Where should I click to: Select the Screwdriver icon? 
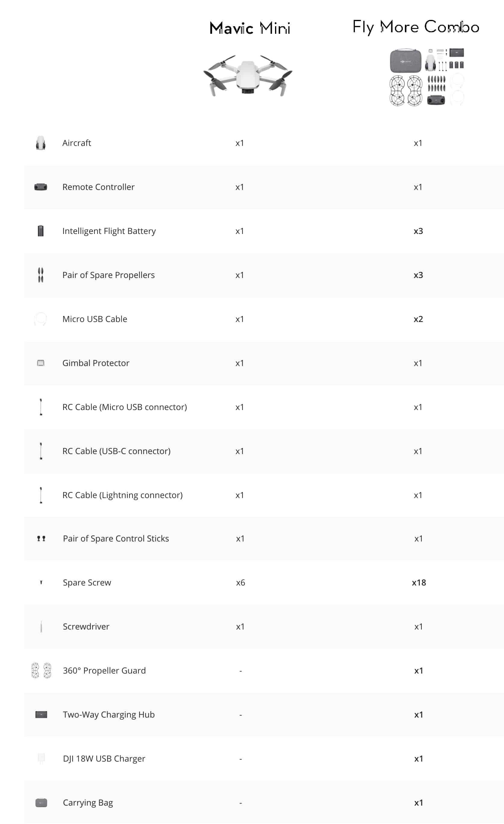pyautogui.click(x=41, y=626)
